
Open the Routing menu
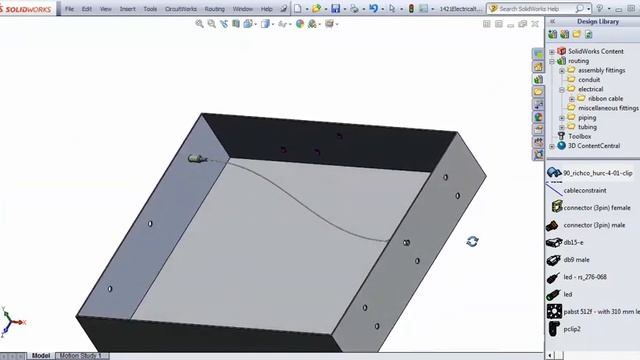[215, 9]
